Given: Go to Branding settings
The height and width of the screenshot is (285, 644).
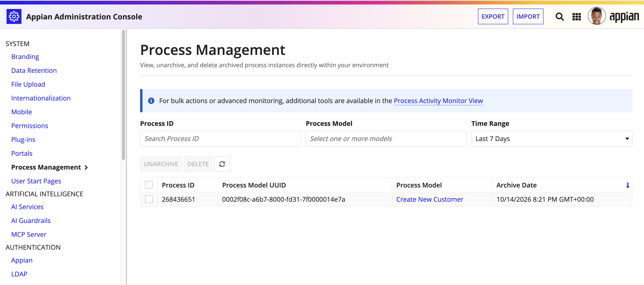Looking at the screenshot, I should pos(25,57).
